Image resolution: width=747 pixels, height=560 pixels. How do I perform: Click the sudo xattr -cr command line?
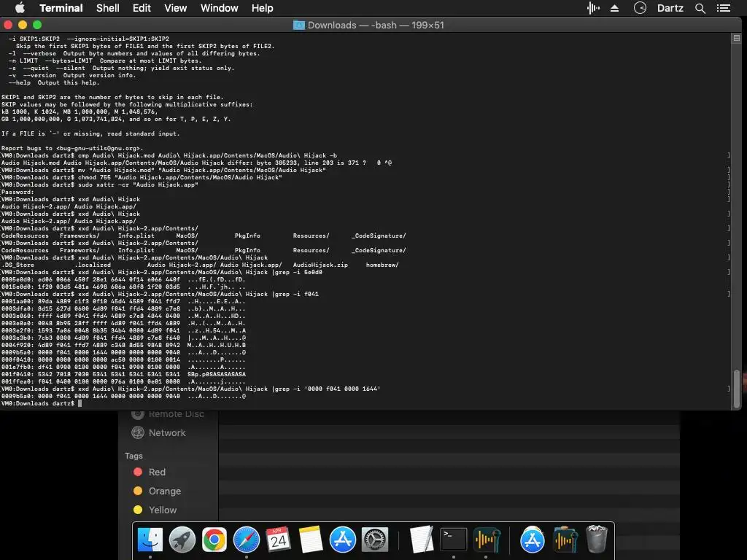pyautogui.click(x=99, y=184)
